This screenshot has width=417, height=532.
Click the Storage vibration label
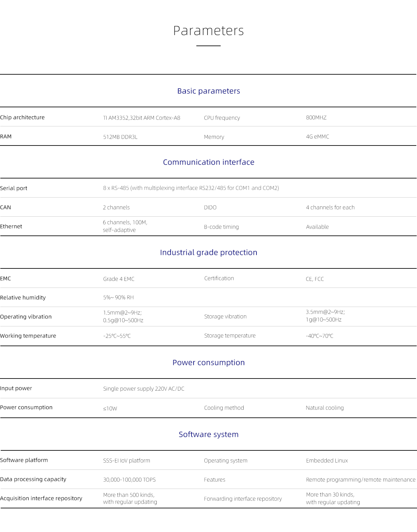[225, 316]
